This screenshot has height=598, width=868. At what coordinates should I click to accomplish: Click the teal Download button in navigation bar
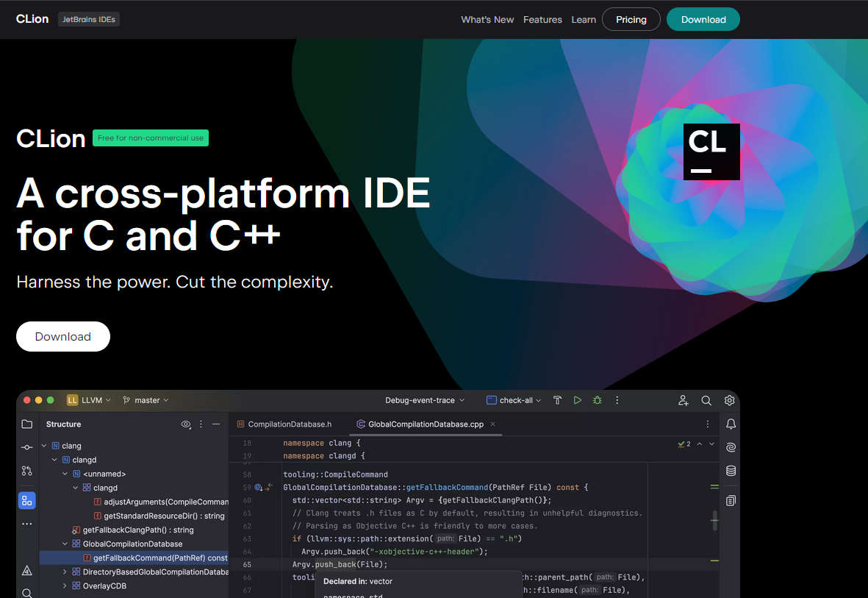point(703,19)
